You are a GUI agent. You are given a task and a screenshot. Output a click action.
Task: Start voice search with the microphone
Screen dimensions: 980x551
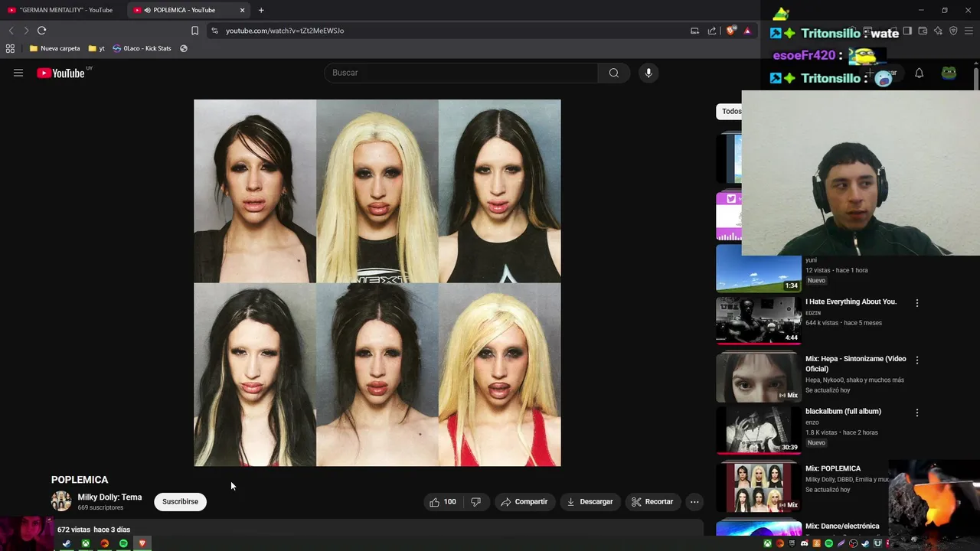pos(648,73)
